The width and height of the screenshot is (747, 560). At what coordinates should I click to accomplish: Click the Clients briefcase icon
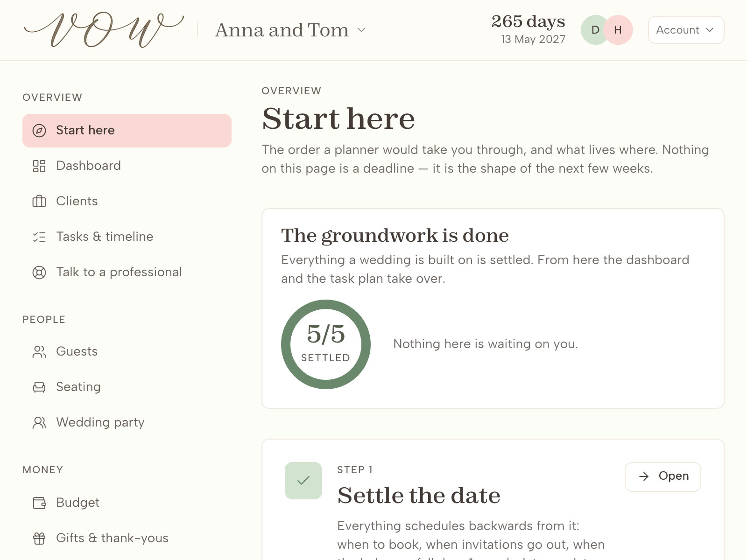[39, 202]
